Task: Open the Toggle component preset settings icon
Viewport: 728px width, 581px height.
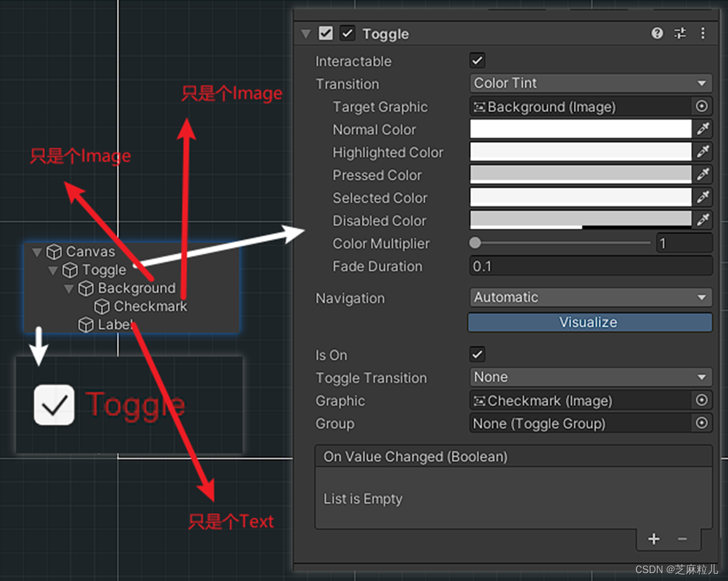Action: [x=680, y=33]
